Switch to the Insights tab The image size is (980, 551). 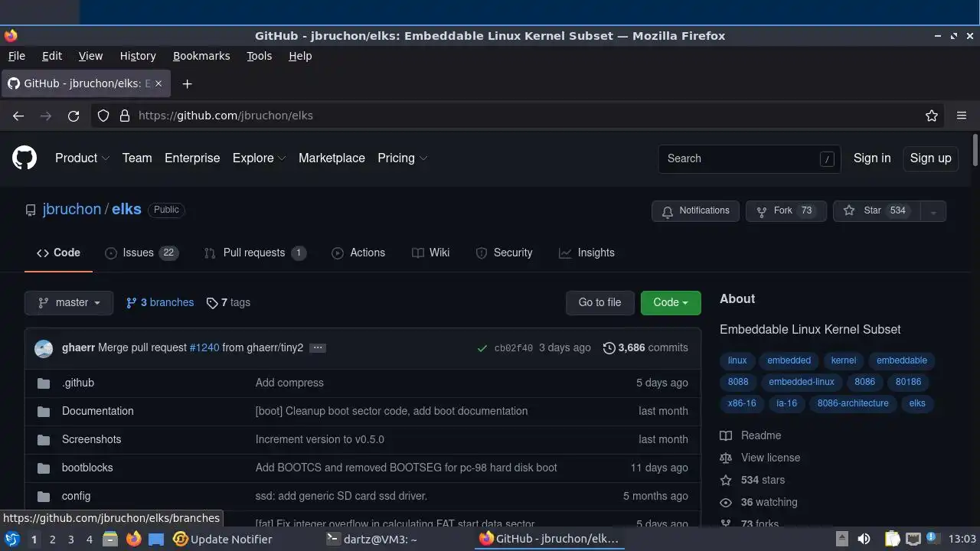pyautogui.click(x=586, y=253)
